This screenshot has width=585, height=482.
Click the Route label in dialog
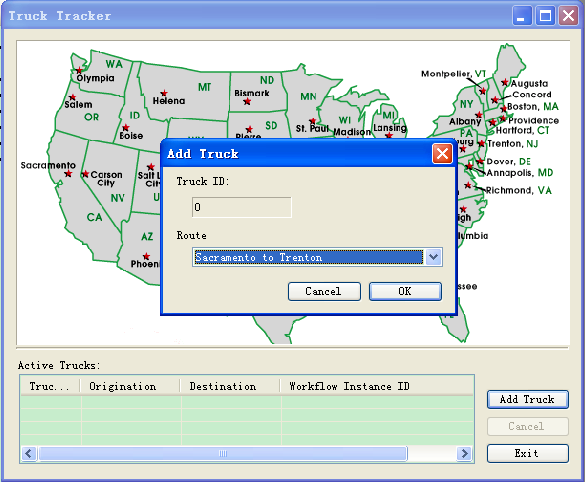[191, 235]
